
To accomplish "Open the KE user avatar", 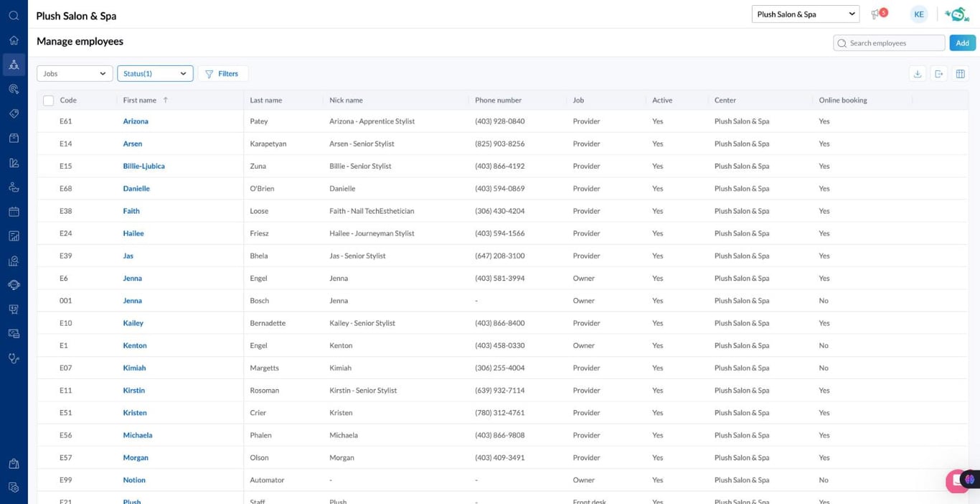I will coord(918,14).
